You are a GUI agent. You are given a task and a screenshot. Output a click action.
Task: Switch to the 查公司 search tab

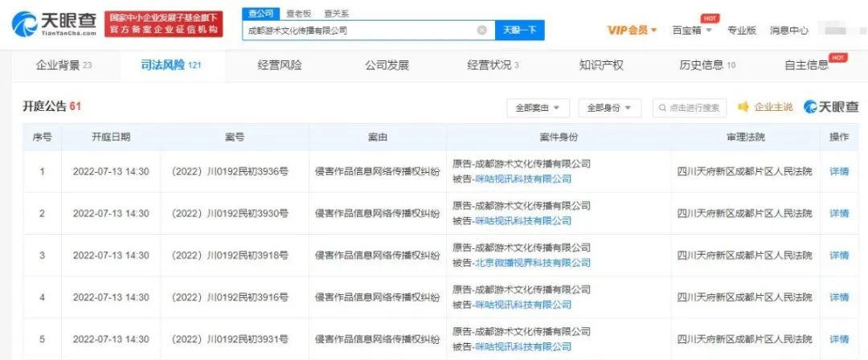[260, 14]
